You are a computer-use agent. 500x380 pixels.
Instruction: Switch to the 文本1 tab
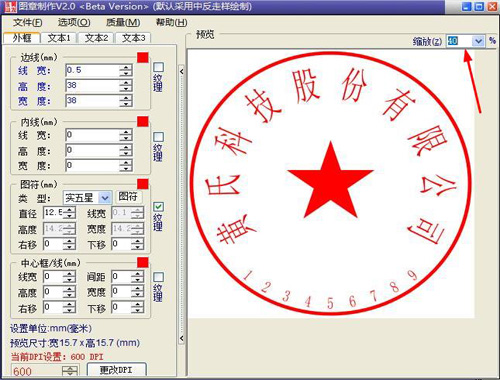59,38
